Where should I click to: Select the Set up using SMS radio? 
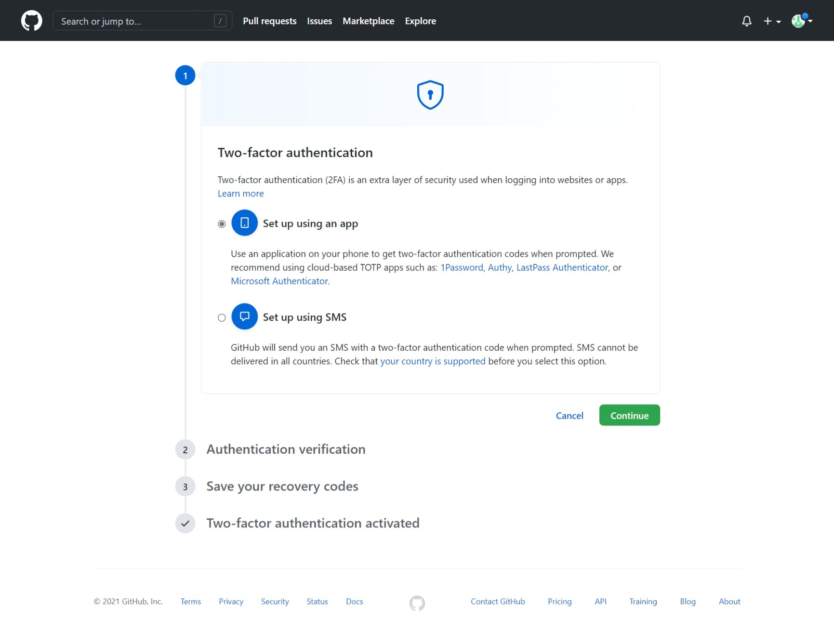(222, 317)
